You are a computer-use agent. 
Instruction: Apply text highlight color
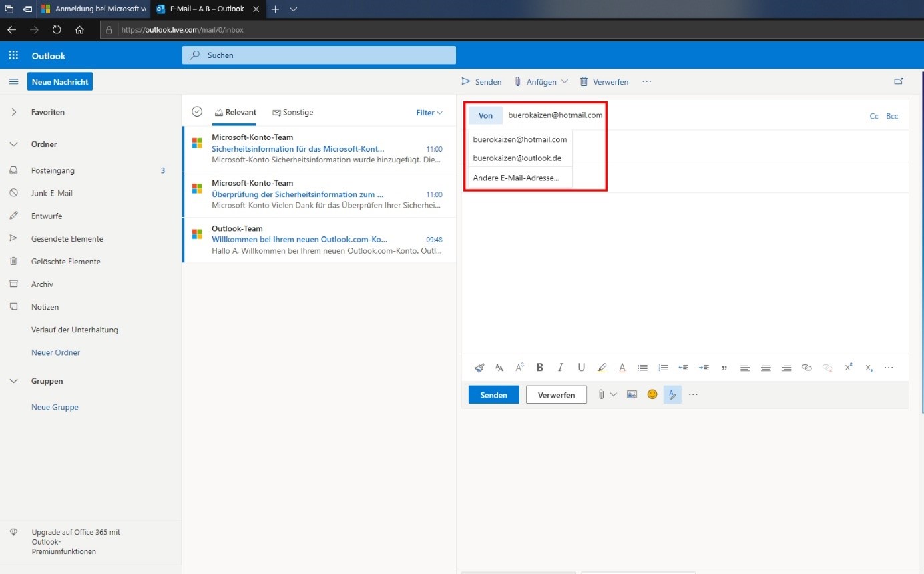[x=602, y=368]
